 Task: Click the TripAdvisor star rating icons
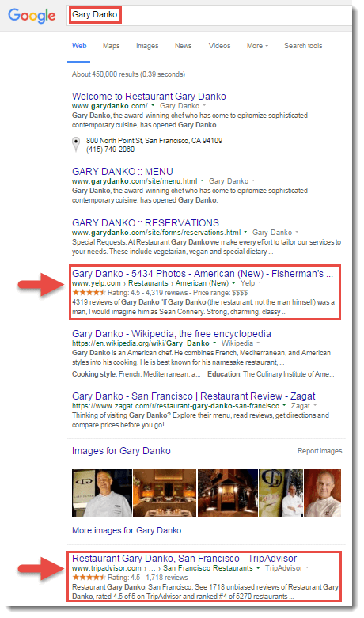pos(89,578)
